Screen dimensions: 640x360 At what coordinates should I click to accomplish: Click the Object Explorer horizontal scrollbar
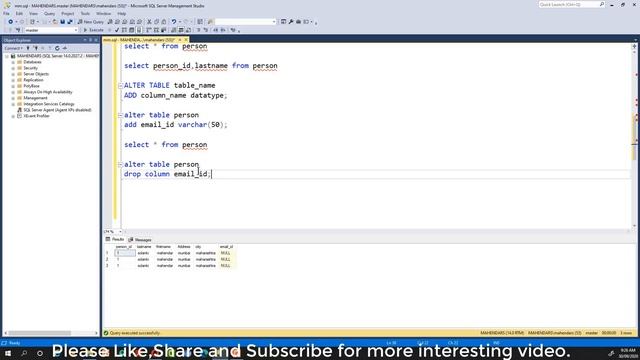click(51, 333)
